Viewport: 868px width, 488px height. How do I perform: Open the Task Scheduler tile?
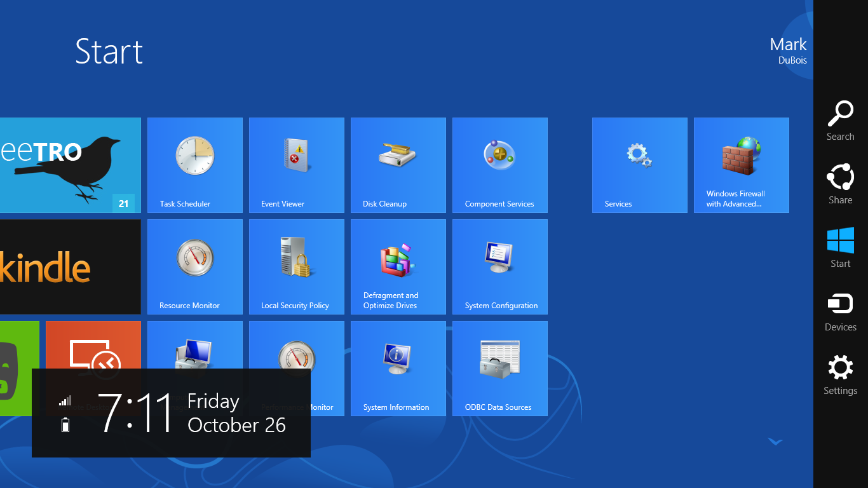195,165
